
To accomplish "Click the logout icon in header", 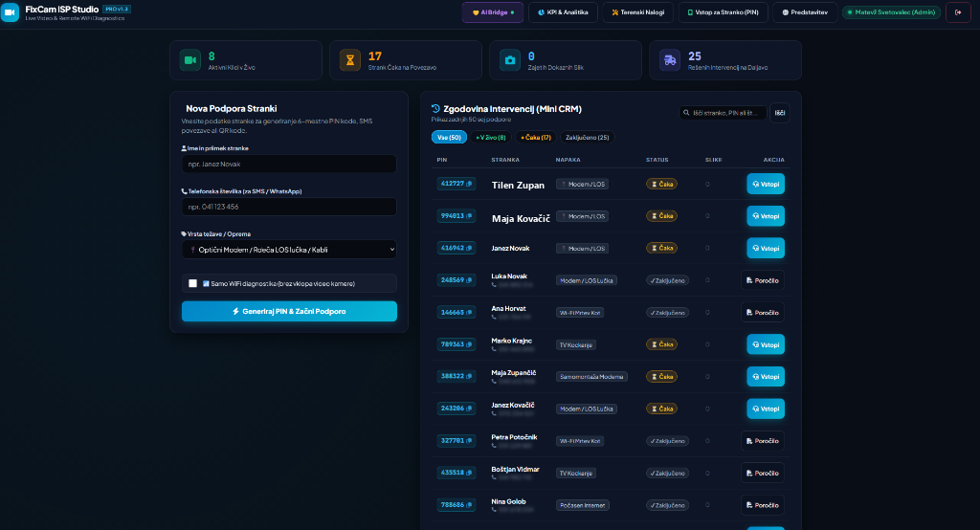I will [x=958, y=12].
